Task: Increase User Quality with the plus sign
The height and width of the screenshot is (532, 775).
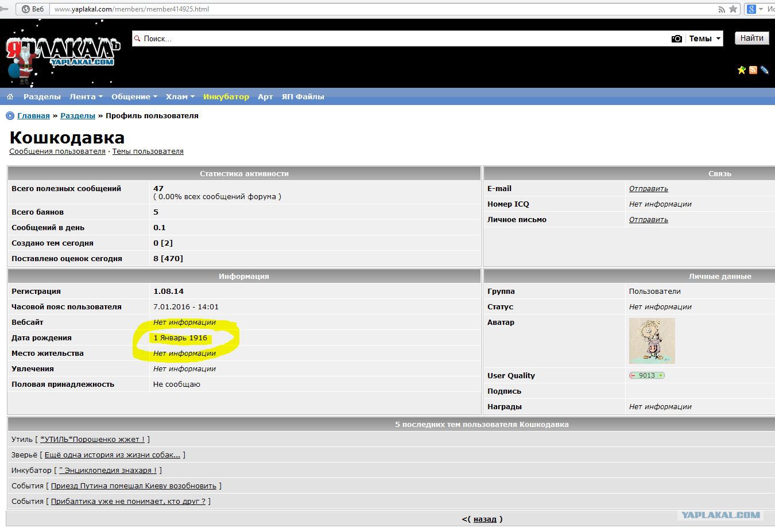Action: pyautogui.click(x=661, y=375)
